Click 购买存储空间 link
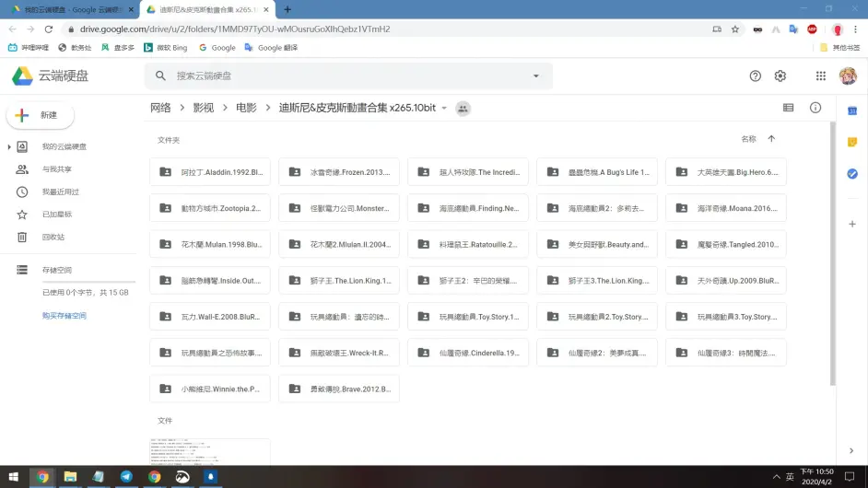868x488 pixels. [x=65, y=316]
